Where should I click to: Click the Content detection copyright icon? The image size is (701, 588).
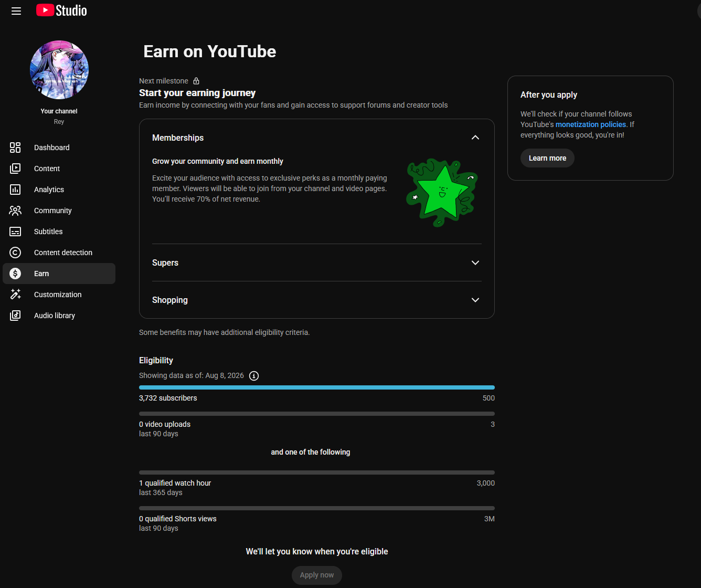point(15,253)
